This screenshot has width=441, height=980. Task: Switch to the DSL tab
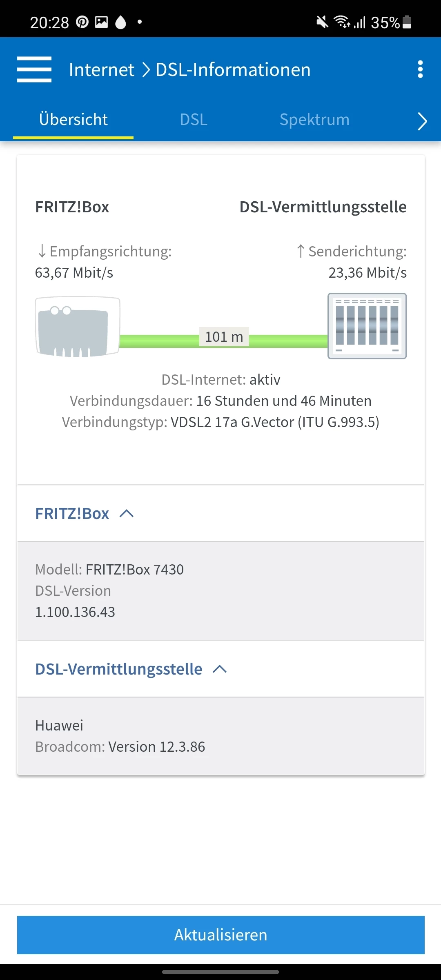pos(194,120)
